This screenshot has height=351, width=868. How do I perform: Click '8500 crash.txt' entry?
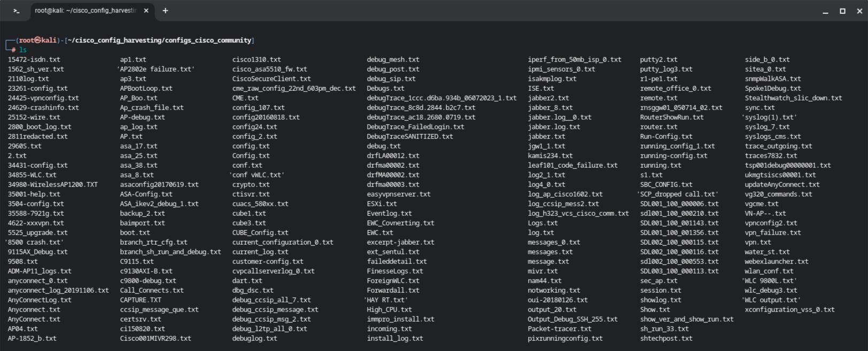[34, 243]
